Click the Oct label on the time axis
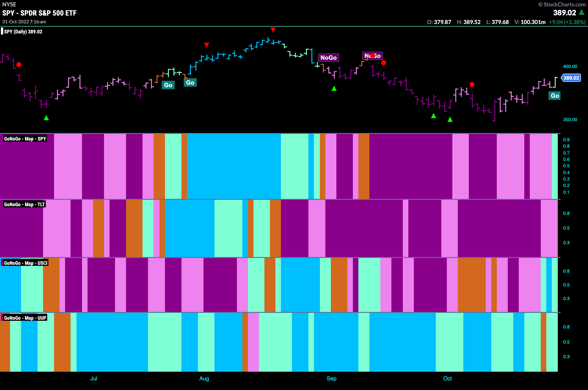 pos(447,379)
